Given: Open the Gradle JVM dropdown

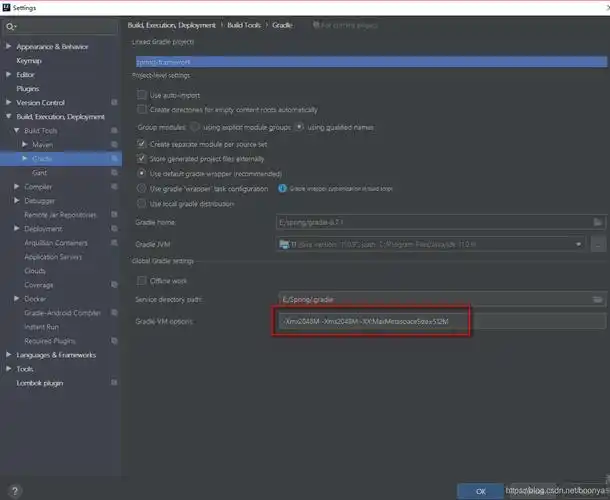Looking at the screenshot, I should point(579,243).
